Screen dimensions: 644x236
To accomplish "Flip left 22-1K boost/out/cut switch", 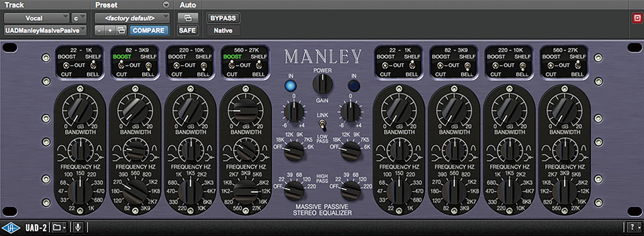I will pyautogui.click(x=67, y=65).
